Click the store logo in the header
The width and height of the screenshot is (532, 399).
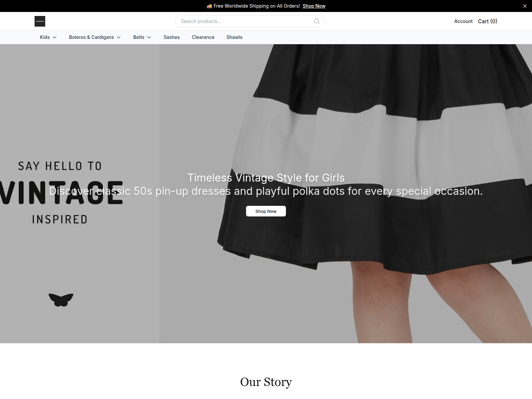tap(40, 21)
